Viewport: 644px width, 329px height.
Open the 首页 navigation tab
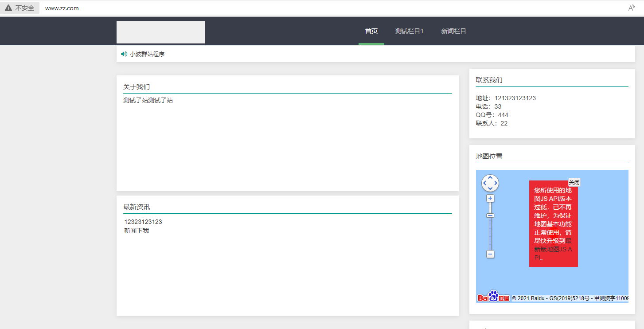pyautogui.click(x=371, y=31)
